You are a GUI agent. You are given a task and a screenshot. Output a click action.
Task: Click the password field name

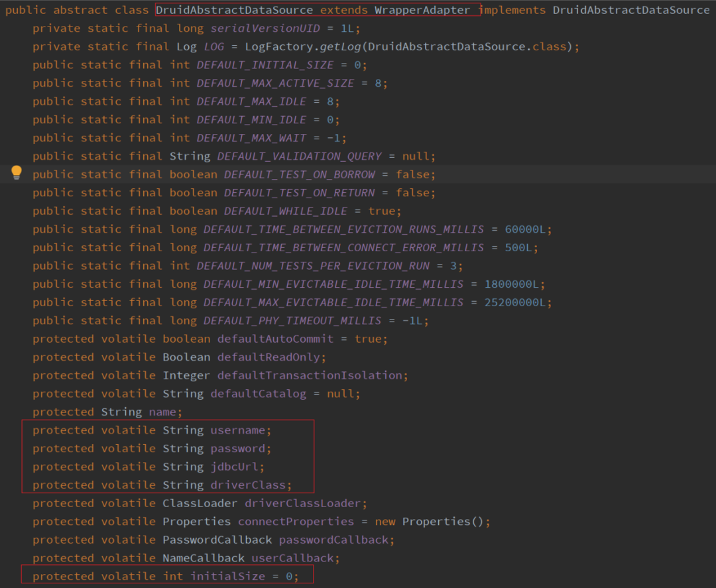coord(237,448)
